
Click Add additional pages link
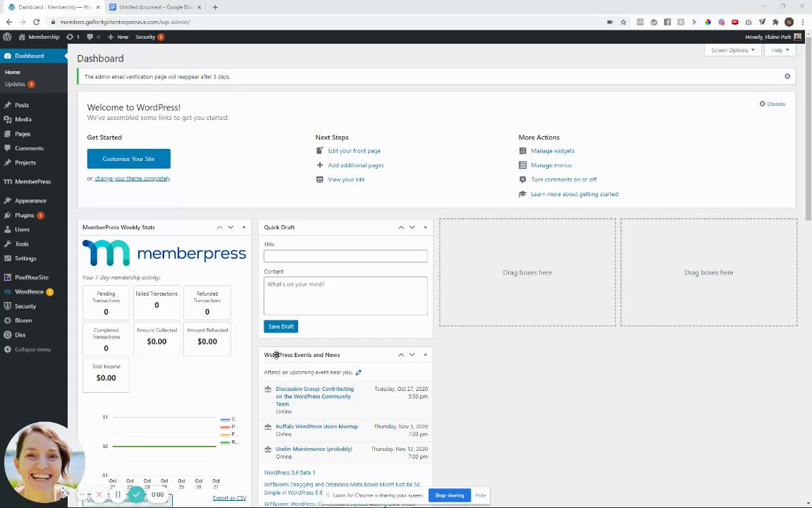tap(356, 165)
